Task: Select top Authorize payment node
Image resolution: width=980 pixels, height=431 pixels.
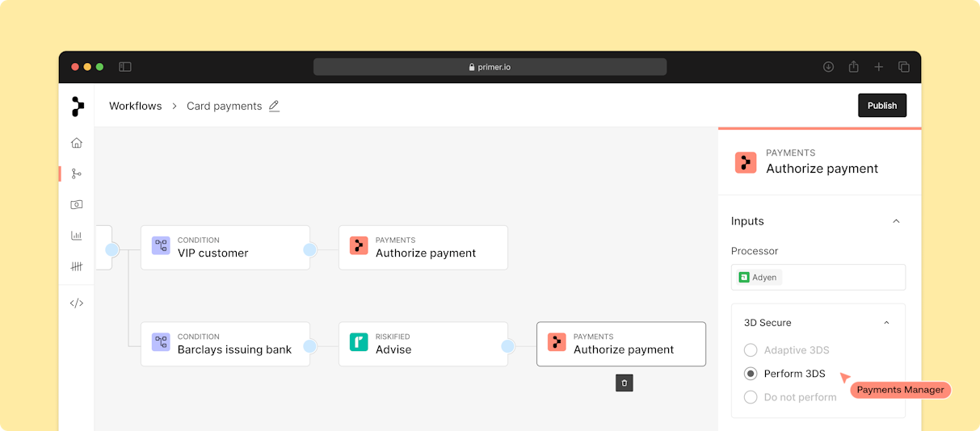Action: pyautogui.click(x=423, y=247)
